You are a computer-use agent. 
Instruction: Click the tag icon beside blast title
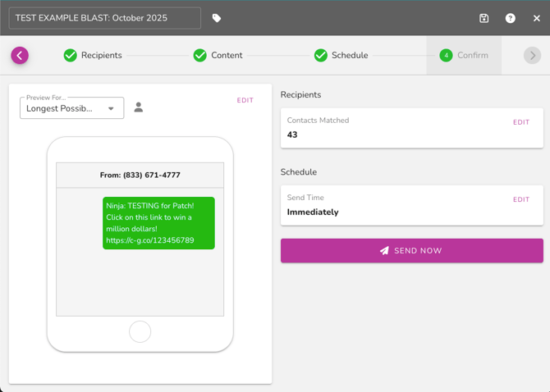tap(217, 18)
